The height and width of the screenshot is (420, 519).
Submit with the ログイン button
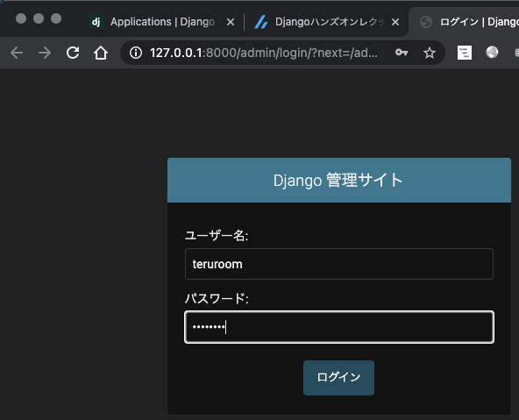click(338, 378)
